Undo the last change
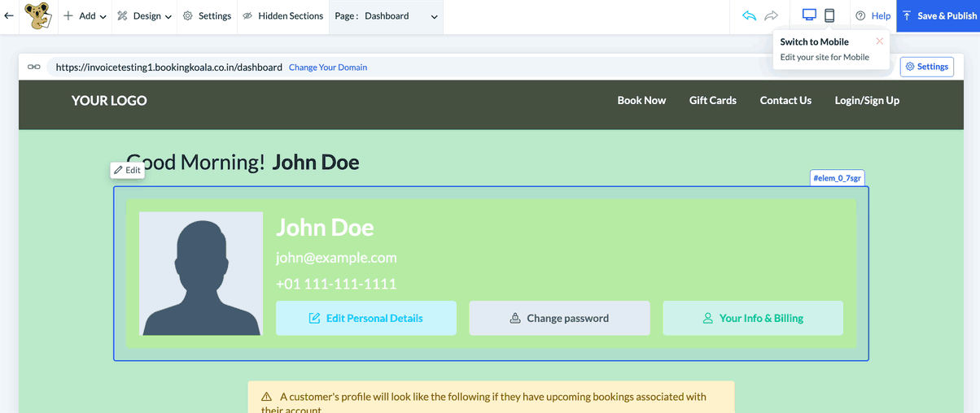980x413 pixels. (x=749, y=16)
